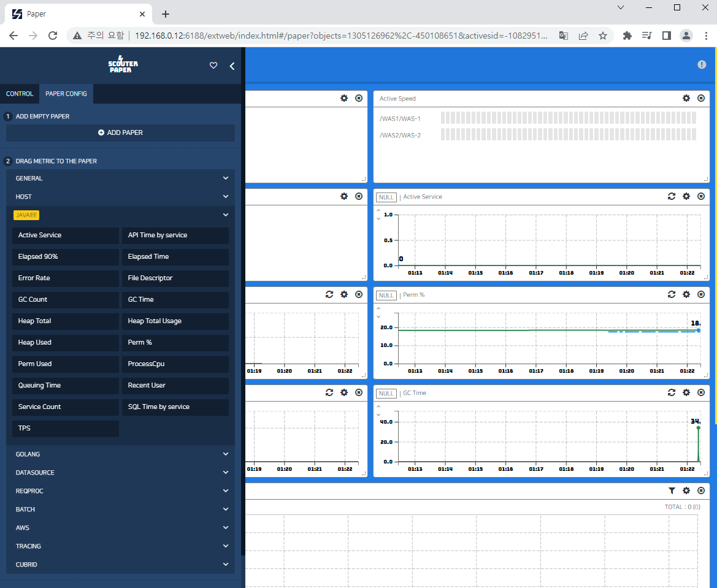Open the Chrome profile avatar
This screenshot has width=717, height=588.
686,36
